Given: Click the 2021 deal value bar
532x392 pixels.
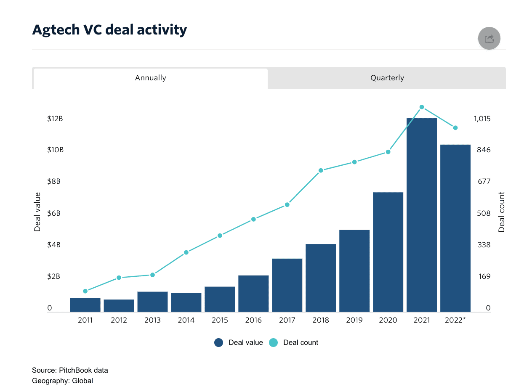Looking at the screenshot, I should pos(422,215).
